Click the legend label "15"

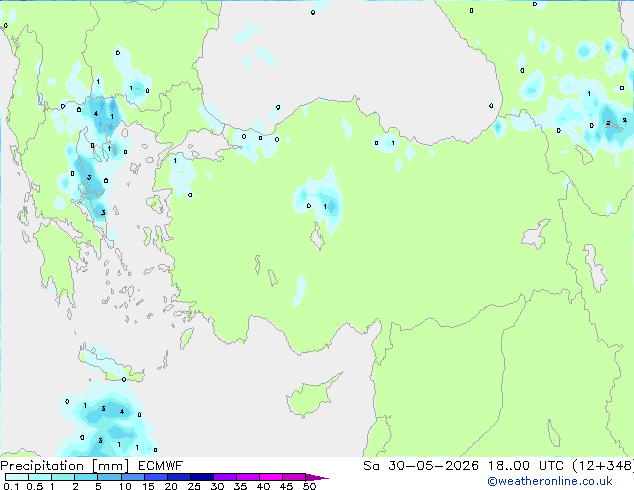[148, 486]
